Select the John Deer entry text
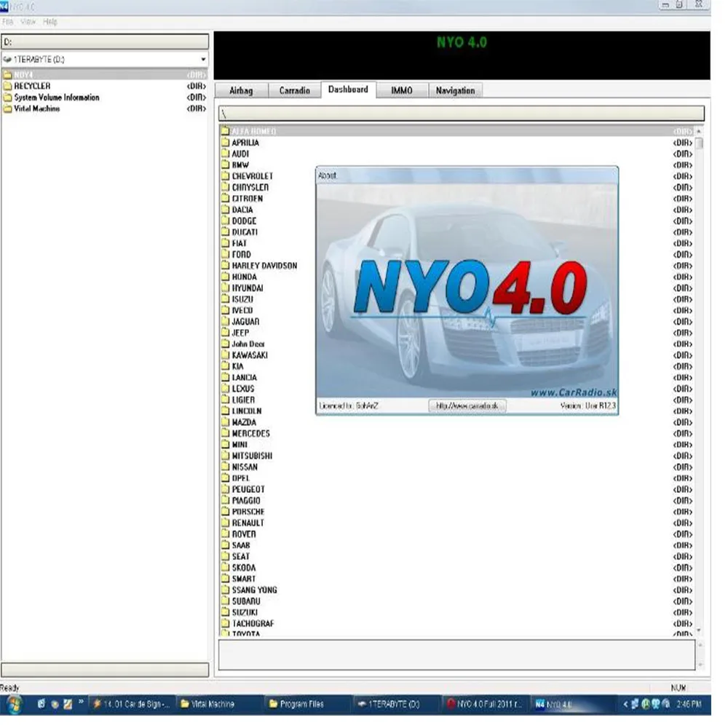The height and width of the screenshot is (728, 728). click(x=248, y=344)
